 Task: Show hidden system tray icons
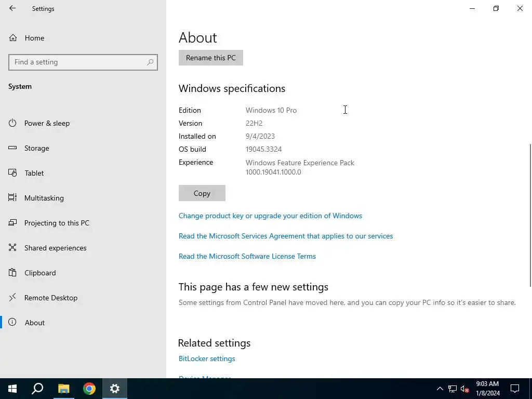pyautogui.click(x=440, y=389)
